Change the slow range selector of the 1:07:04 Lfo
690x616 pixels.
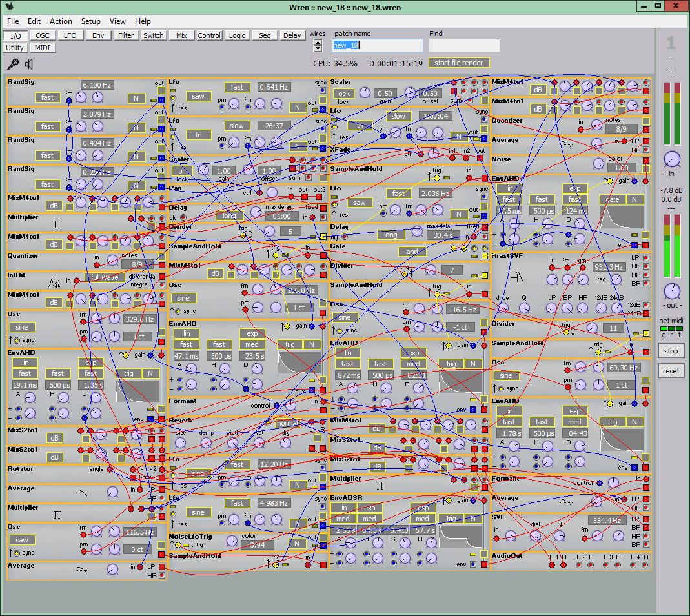(398, 116)
